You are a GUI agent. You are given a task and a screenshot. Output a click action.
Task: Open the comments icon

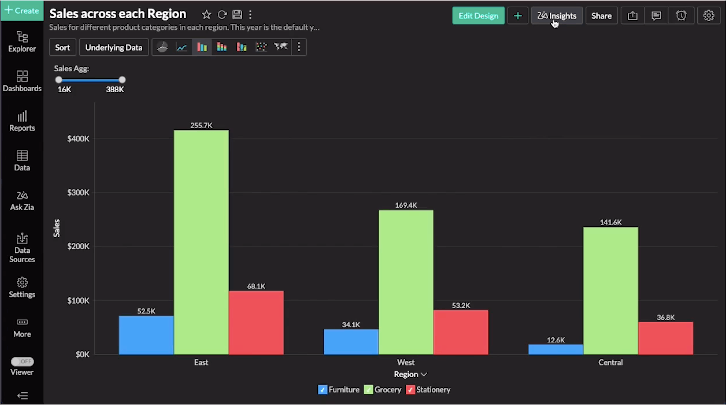(x=656, y=16)
